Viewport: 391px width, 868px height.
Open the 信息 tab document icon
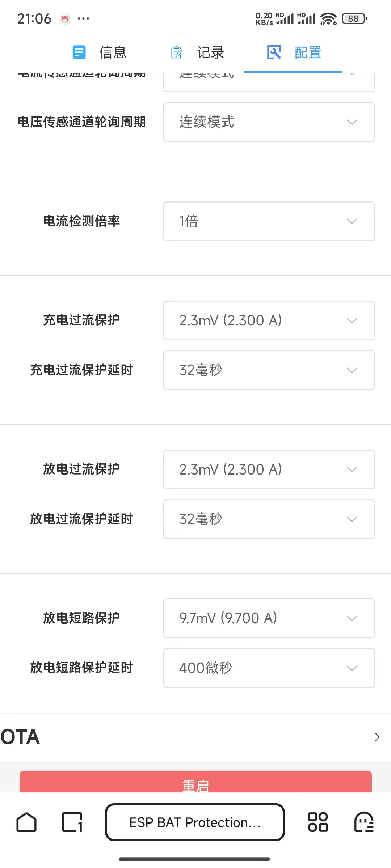point(79,52)
